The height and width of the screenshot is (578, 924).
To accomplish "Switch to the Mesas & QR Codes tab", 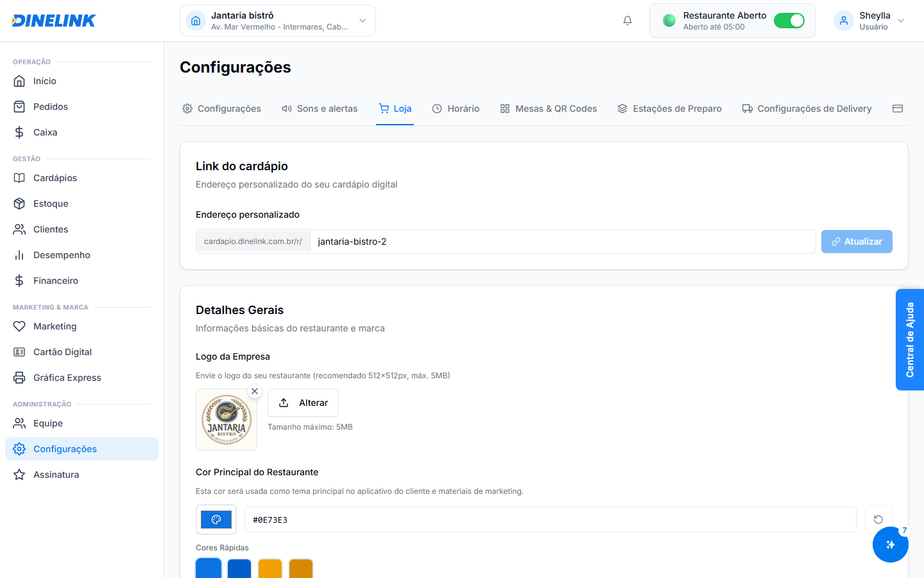I will pos(549,109).
